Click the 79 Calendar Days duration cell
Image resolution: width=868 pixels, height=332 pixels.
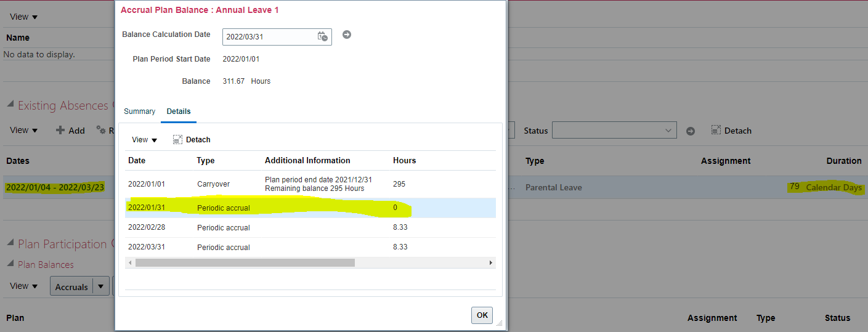click(x=825, y=187)
